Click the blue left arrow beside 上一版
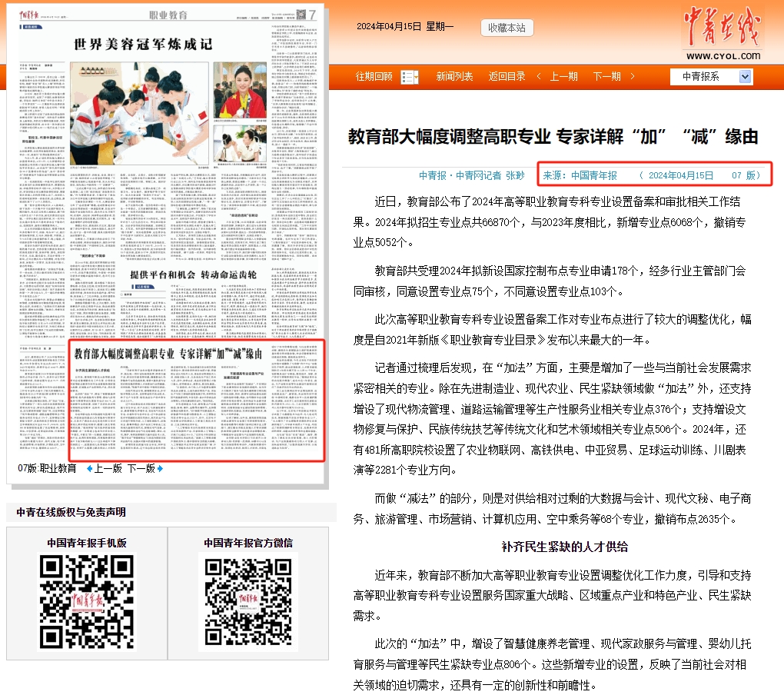784x695 pixels. (x=90, y=468)
